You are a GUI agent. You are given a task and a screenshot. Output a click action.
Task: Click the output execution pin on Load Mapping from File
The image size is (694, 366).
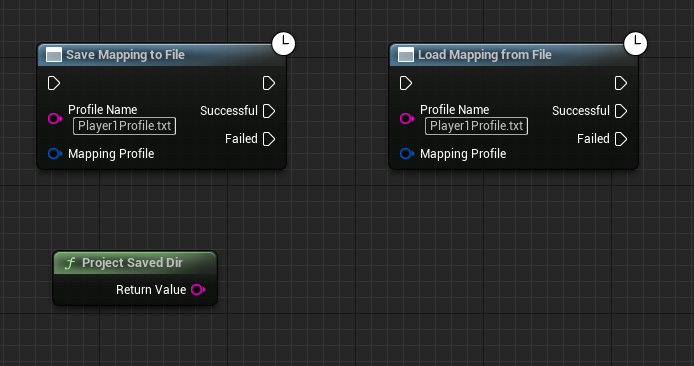[x=621, y=83]
